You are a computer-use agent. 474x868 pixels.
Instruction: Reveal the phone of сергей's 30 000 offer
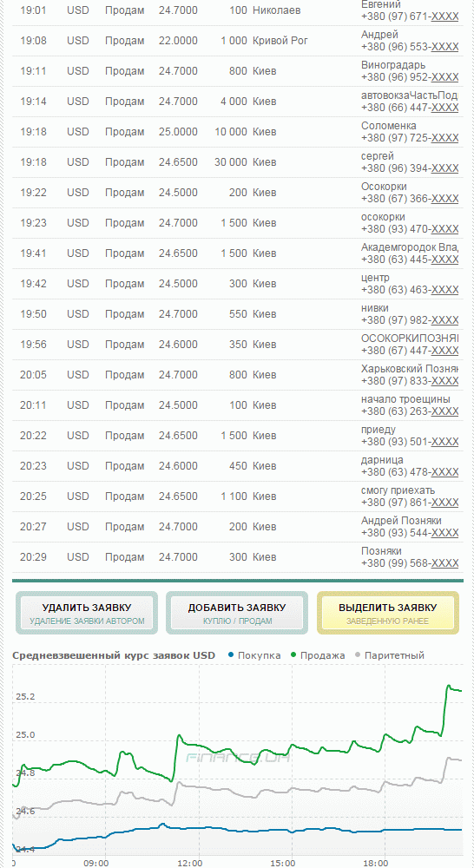pos(444,169)
